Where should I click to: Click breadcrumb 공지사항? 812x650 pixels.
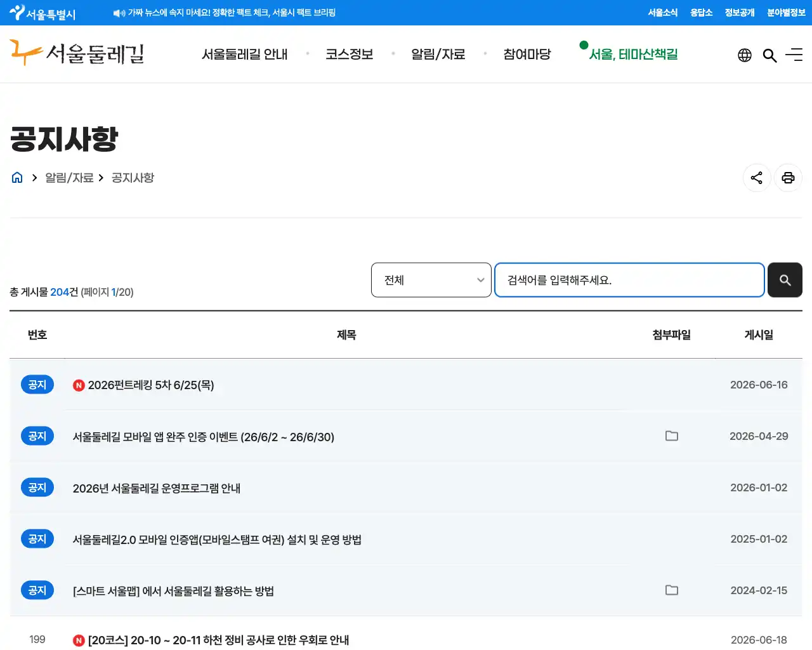point(133,178)
